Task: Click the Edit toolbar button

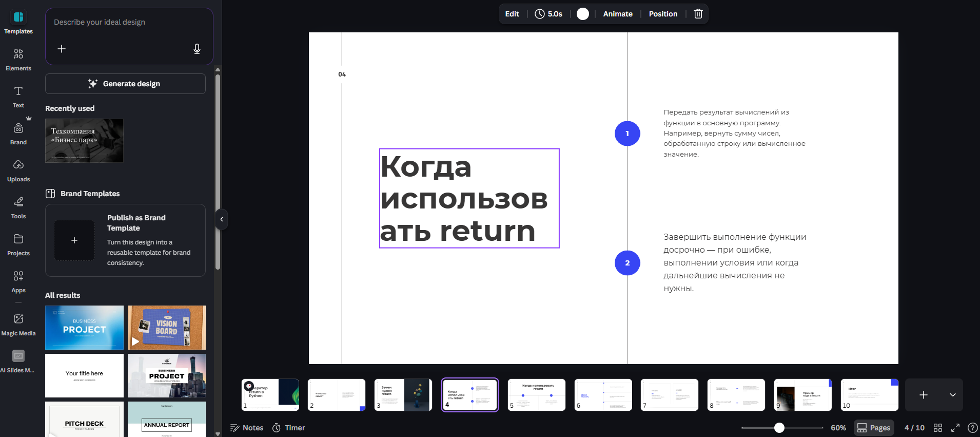Action: pos(512,14)
